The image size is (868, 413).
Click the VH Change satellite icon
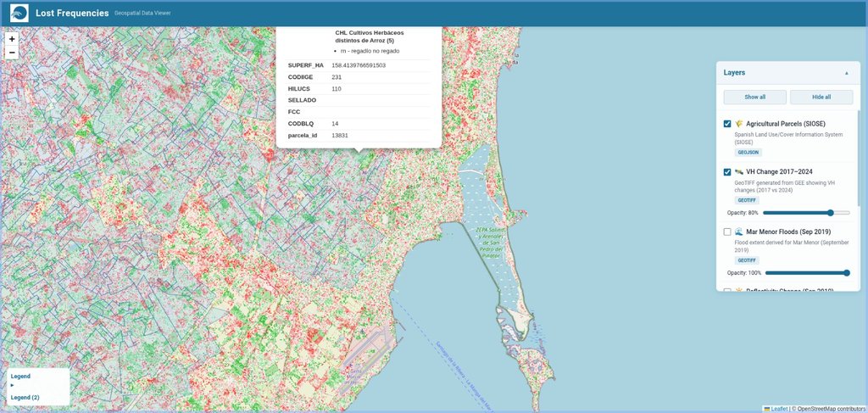tap(739, 171)
